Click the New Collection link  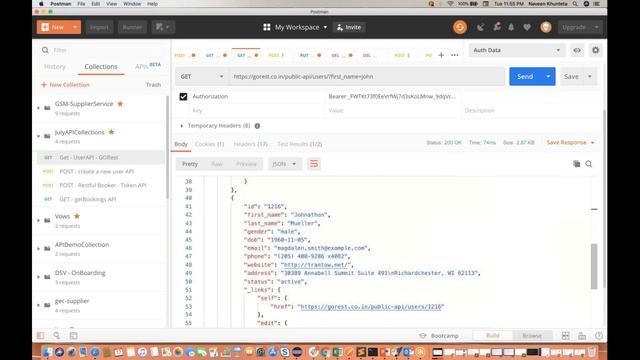(65, 85)
